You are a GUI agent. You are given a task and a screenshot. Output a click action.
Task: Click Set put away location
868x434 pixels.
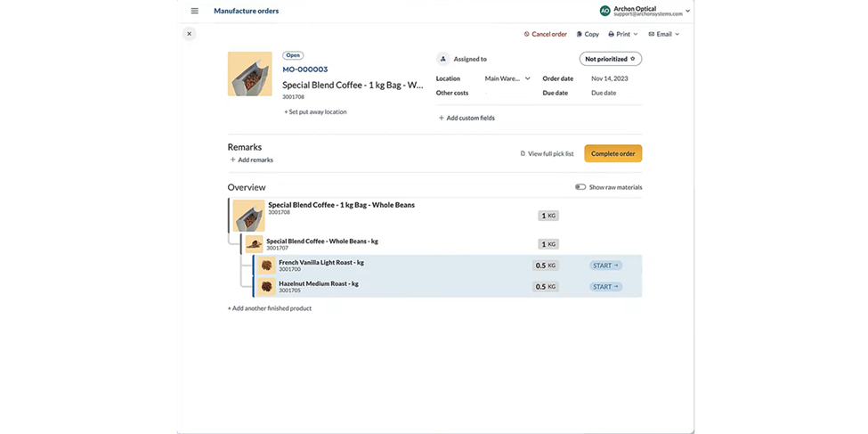pyautogui.click(x=315, y=112)
